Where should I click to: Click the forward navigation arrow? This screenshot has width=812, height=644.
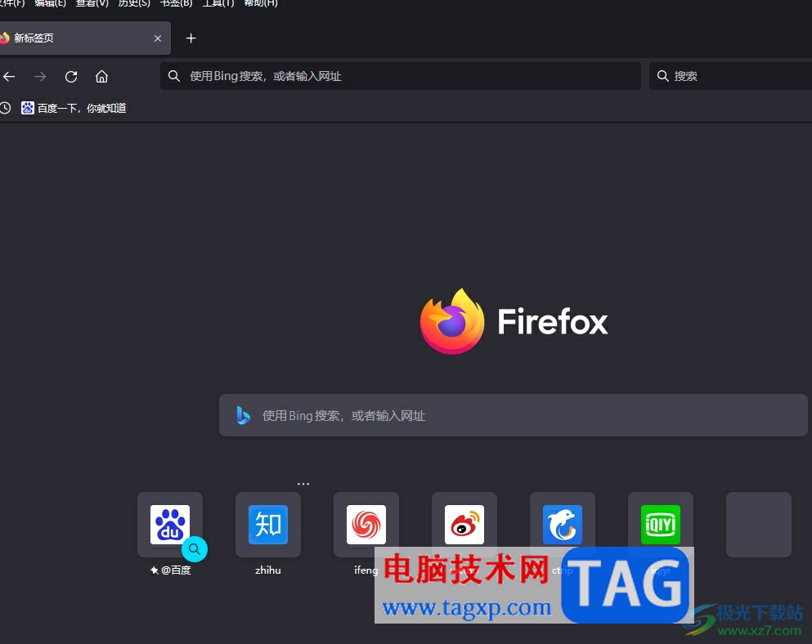(40, 77)
